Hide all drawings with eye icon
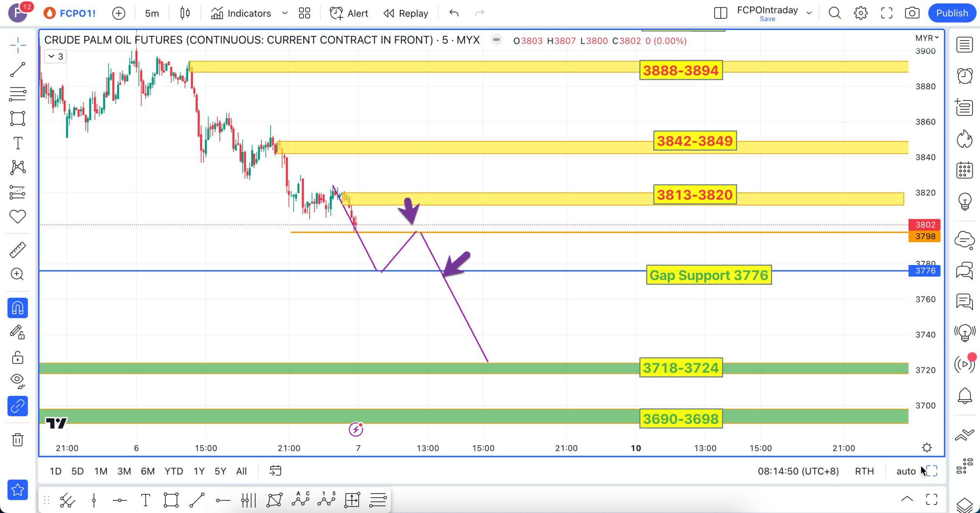 click(18, 380)
